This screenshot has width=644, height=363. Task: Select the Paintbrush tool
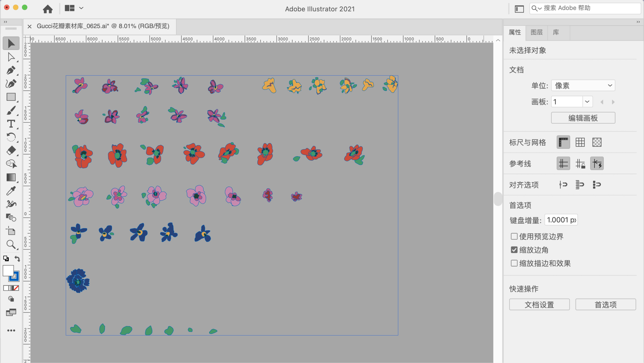[11, 111]
